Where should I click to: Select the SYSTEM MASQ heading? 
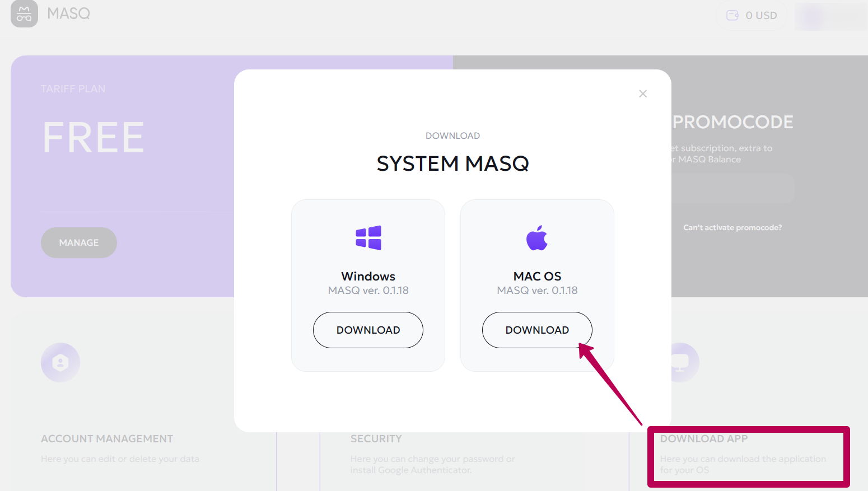coord(452,163)
